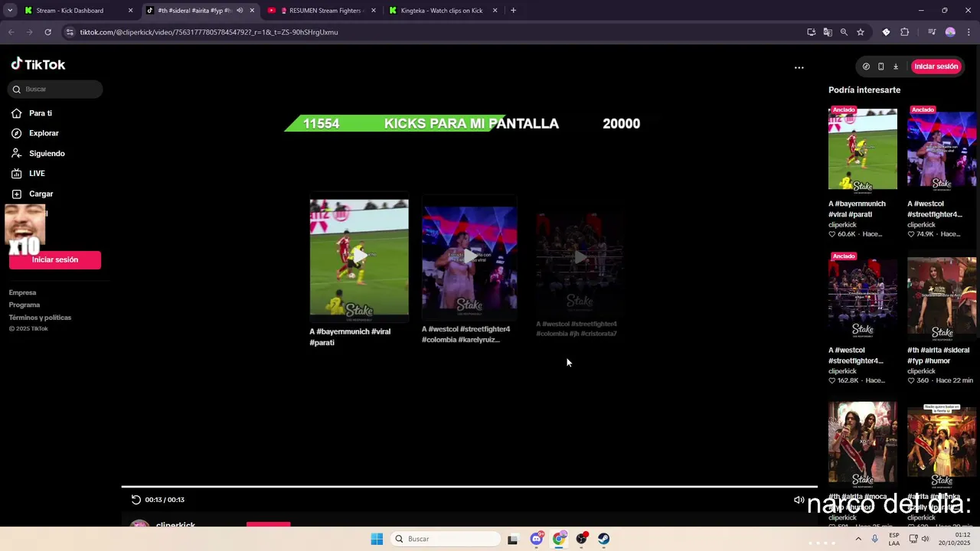Open the Programa footer link

click(24, 305)
